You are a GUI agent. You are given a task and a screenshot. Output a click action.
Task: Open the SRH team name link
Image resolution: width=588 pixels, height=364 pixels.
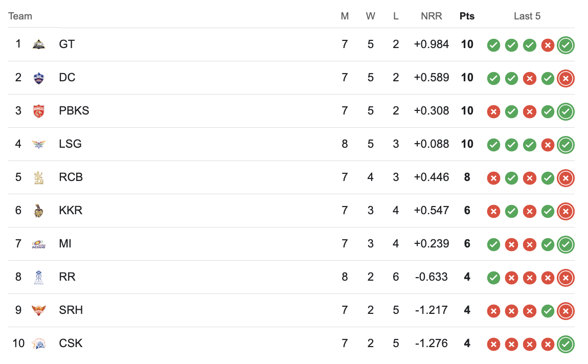[x=71, y=310]
